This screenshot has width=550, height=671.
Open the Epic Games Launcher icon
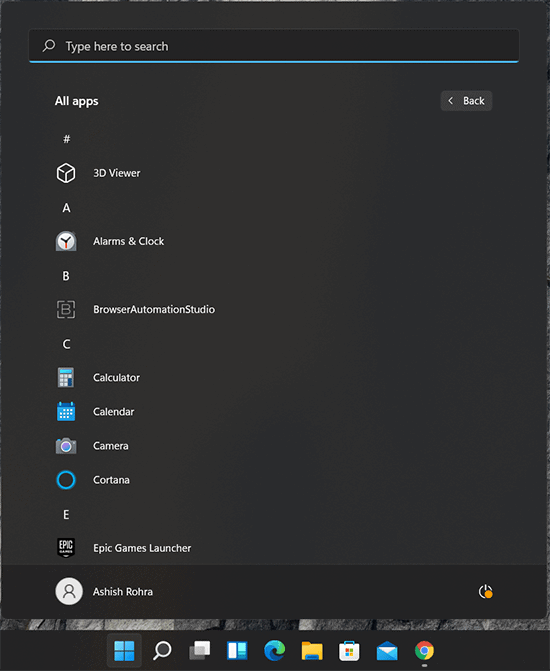[66, 548]
